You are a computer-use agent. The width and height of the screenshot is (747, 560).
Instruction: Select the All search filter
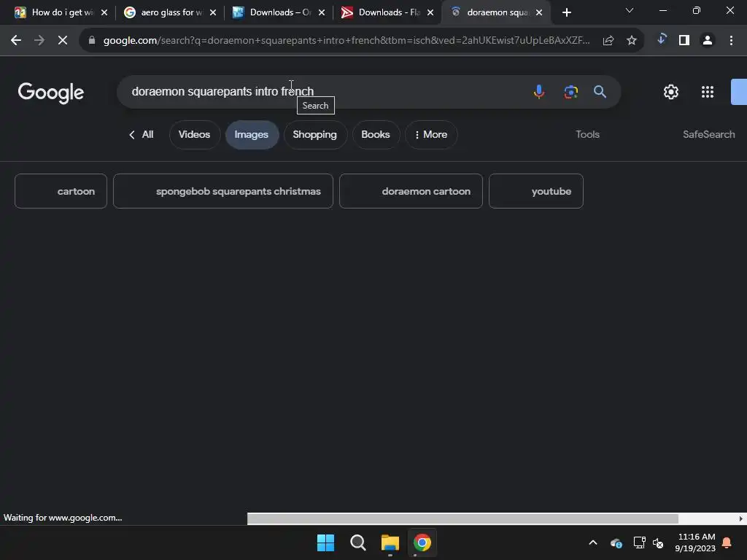pos(141,135)
